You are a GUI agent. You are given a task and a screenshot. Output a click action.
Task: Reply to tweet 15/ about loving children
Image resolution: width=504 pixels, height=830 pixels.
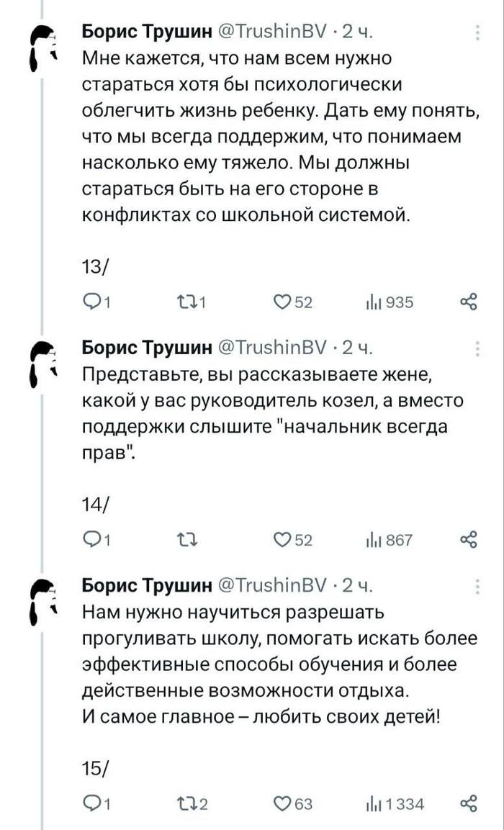[x=91, y=804]
